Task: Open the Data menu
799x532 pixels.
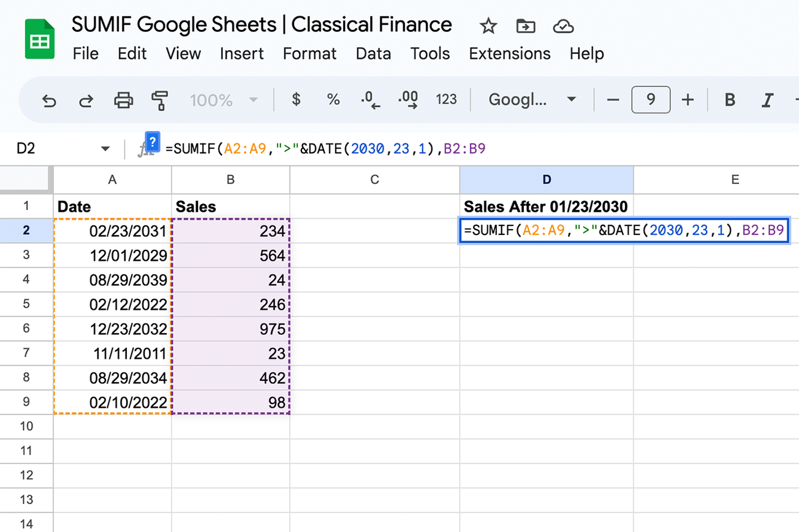Action: [373, 54]
